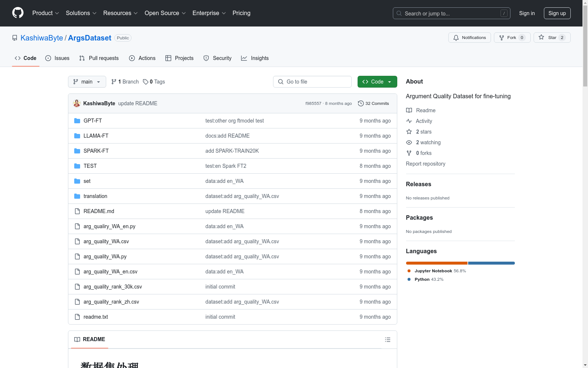Expand the Product menu
The width and height of the screenshot is (588, 368).
point(46,13)
